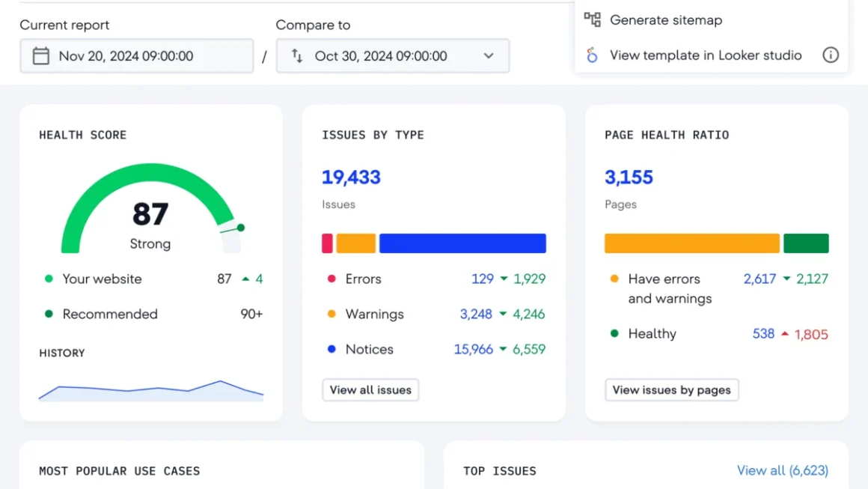Viewport: 868px width, 489px height.
Task: Click the Looker studio logo icon
Action: coord(593,55)
